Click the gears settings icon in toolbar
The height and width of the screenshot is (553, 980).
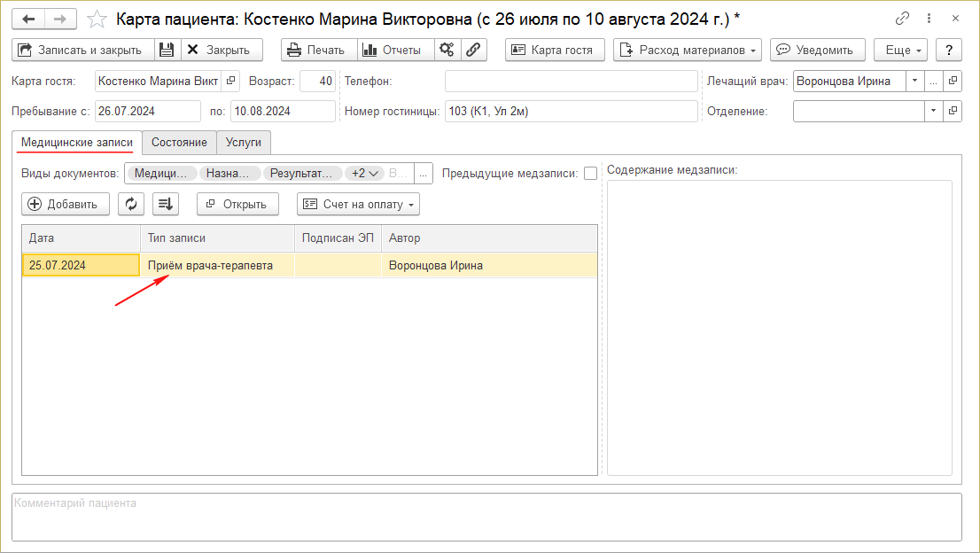coord(447,50)
